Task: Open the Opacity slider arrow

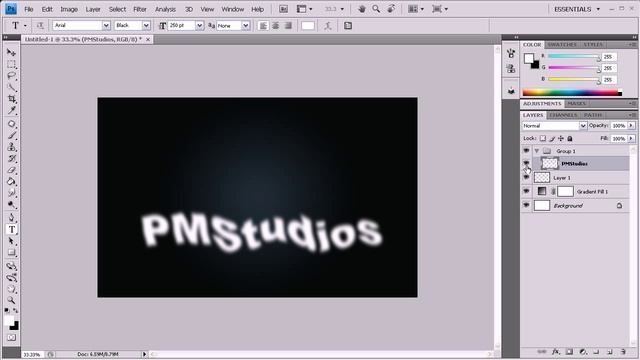Action: 631,126
